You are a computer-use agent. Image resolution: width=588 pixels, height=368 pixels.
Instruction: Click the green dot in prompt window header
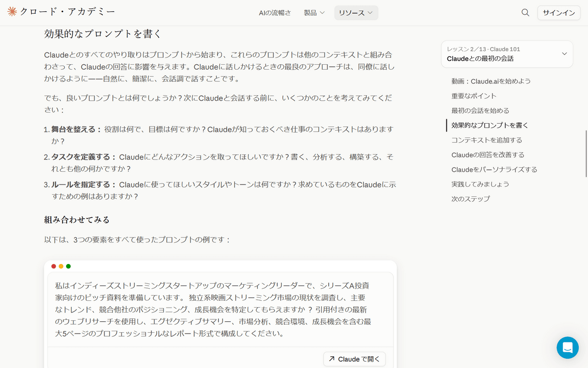[69, 266]
